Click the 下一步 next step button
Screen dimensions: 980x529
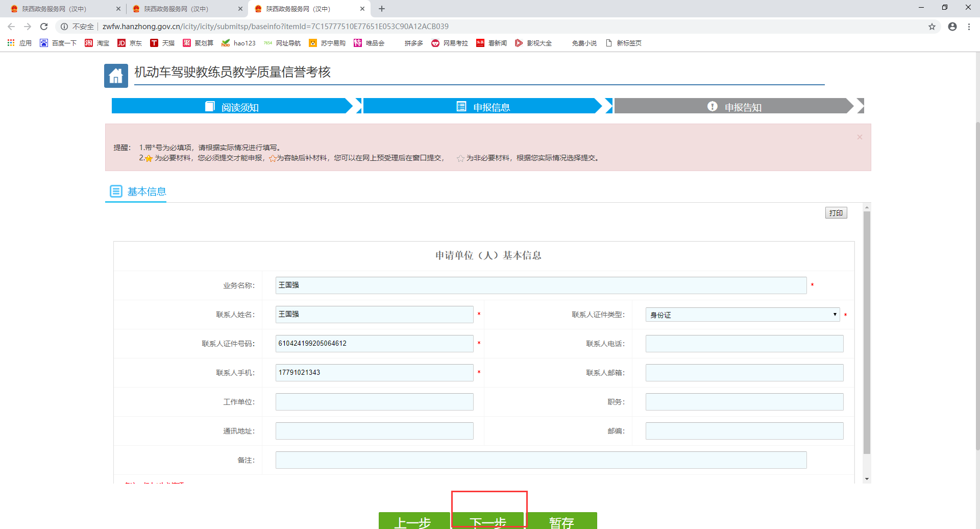coord(488,521)
